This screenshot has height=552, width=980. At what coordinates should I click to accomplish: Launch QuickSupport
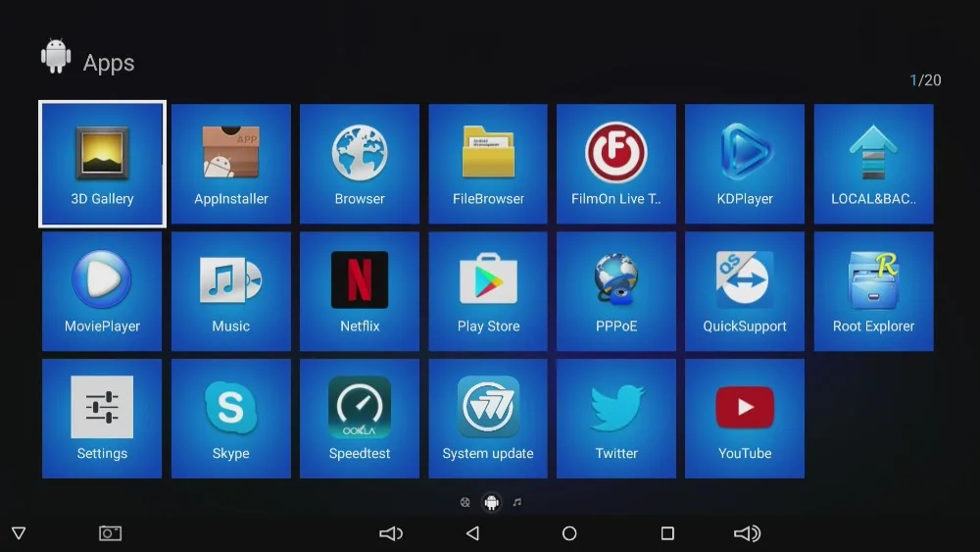(x=745, y=291)
